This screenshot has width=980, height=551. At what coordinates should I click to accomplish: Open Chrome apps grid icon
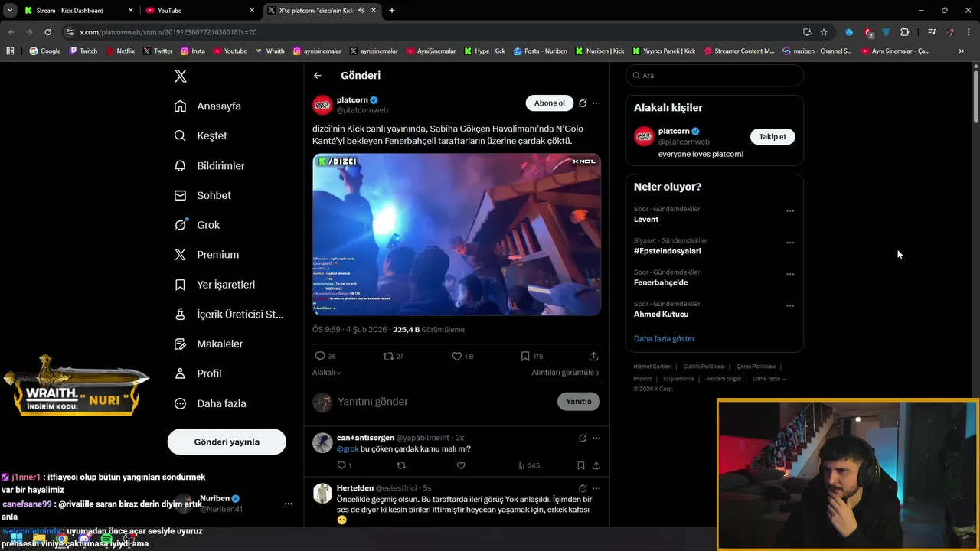coord(10,51)
